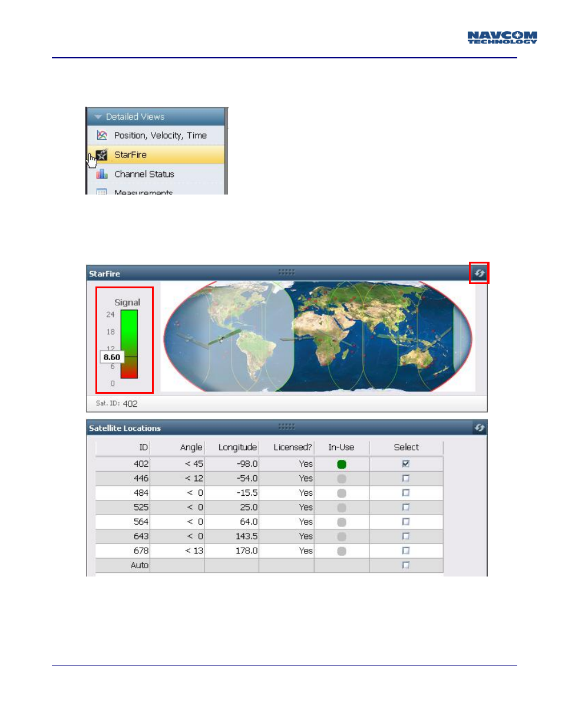Click angle value < 45
Screen dimensions: 562x728
194,464
